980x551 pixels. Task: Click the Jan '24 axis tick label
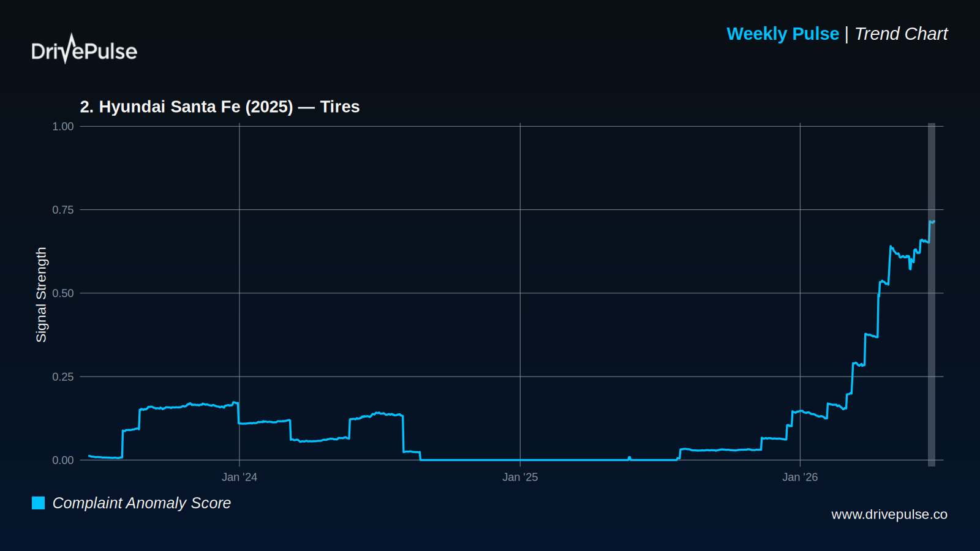pyautogui.click(x=239, y=477)
